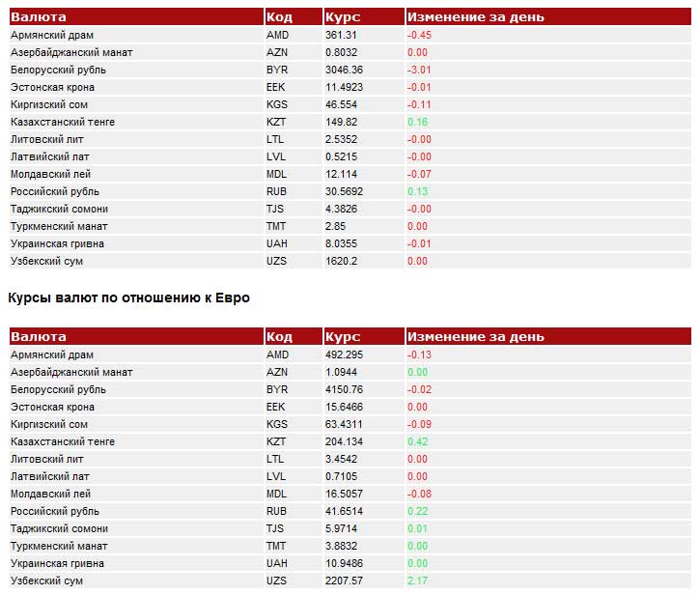Click Российский рубль rate 30.5692
Screen dimensions: 700x595
[344, 191]
